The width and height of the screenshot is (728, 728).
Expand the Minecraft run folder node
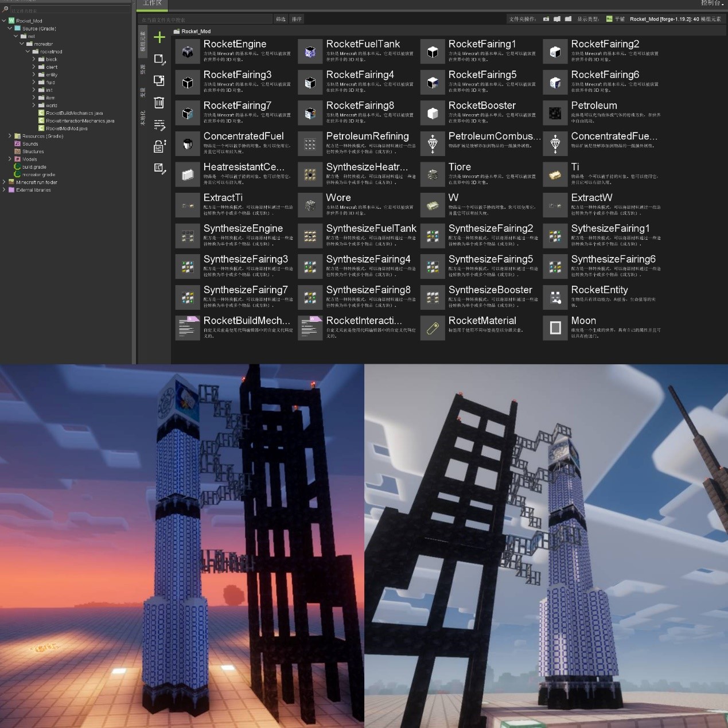click(x=4, y=182)
